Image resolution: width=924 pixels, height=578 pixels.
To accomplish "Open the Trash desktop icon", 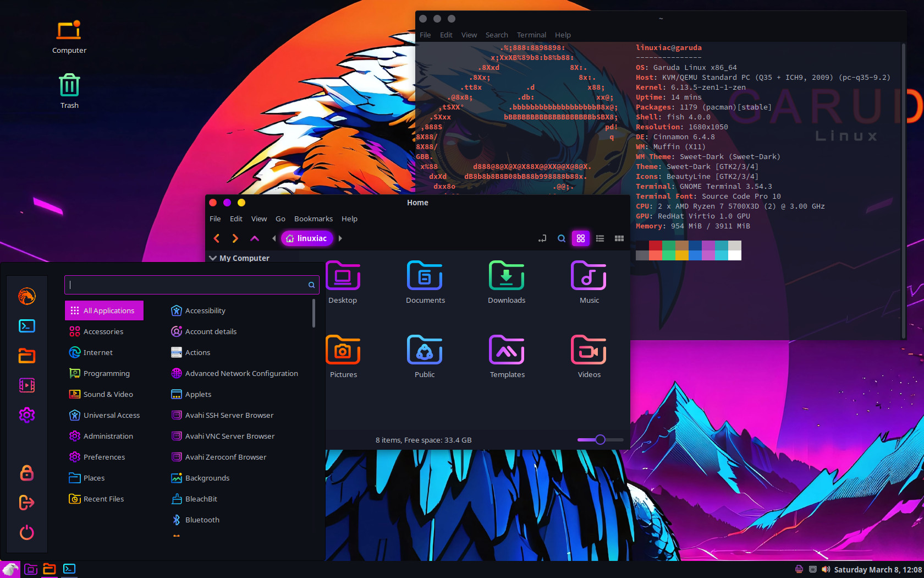I will [x=69, y=91].
